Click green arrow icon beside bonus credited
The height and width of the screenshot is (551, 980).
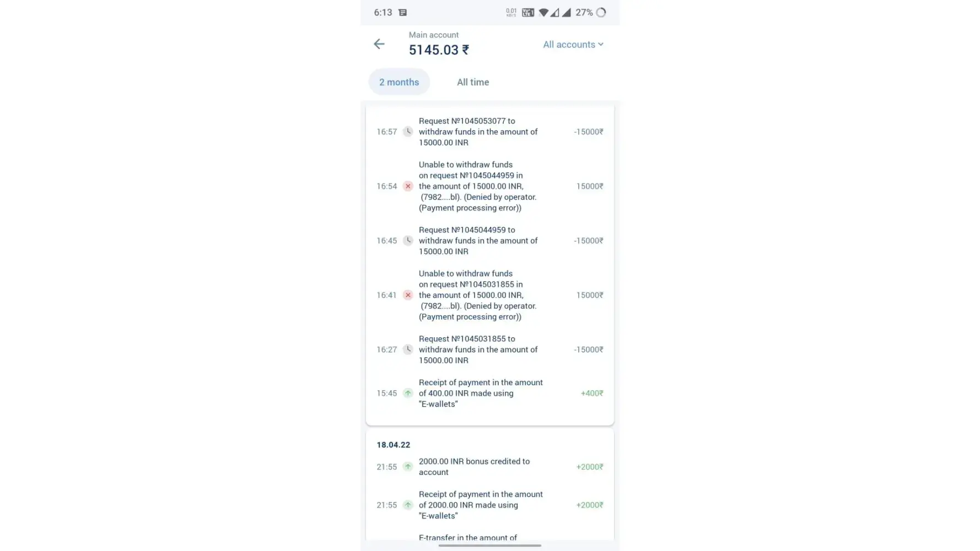coord(408,467)
